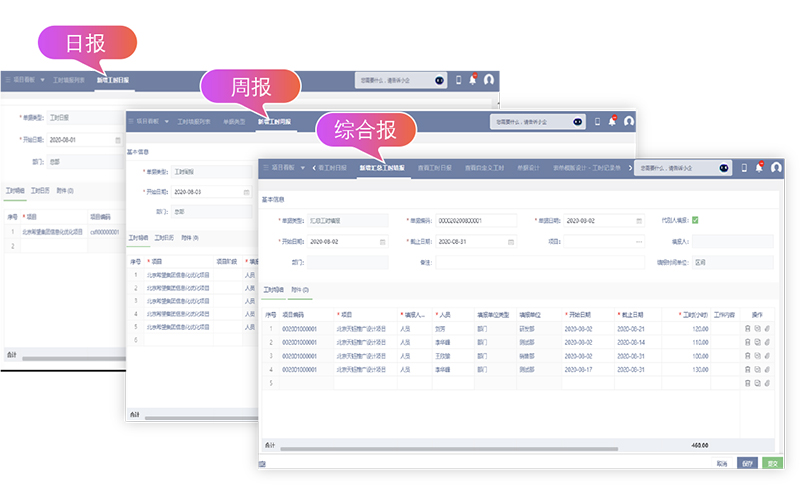Open calendar picker for 开始日期 in summary window
The height and width of the screenshot is (485, 800).
[x=383, y=242]
